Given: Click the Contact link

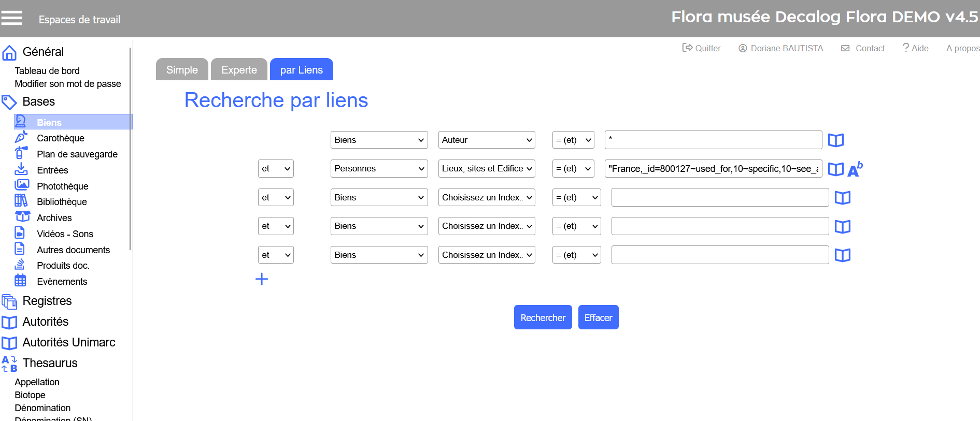Looking at the screenshot, I should (863, 48).
